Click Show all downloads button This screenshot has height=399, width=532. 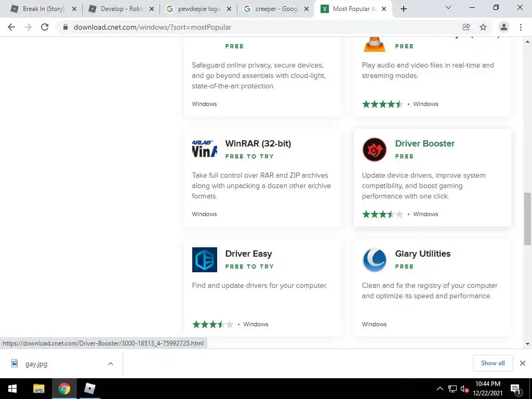[x=493, y=363]
